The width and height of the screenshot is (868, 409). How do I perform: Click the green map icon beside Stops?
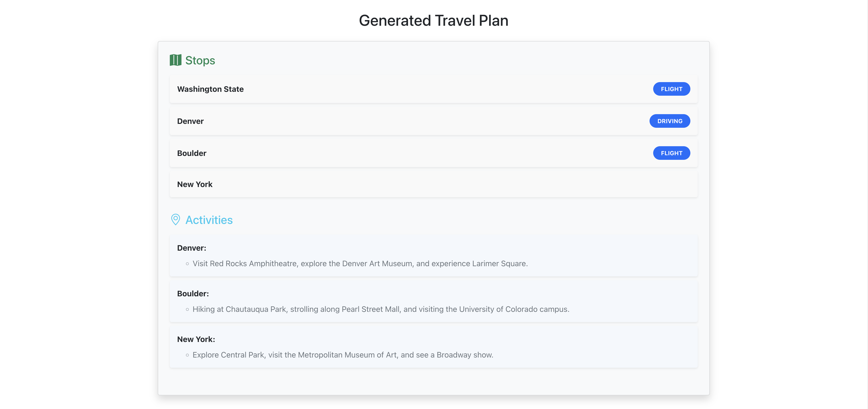pyautogui.click(x=175, y=60)
